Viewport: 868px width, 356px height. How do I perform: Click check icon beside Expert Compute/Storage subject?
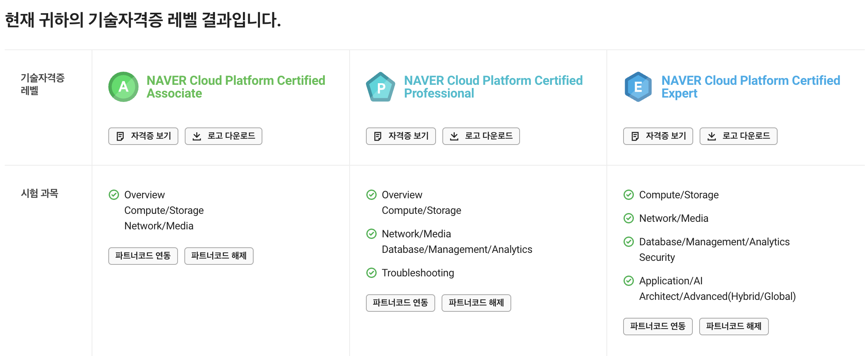[x=629, y=195]
